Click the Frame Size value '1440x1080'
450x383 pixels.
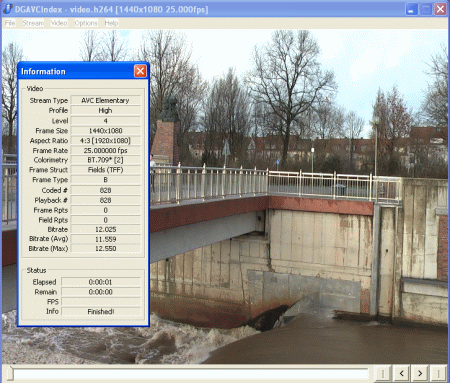(x=105, y=131)
